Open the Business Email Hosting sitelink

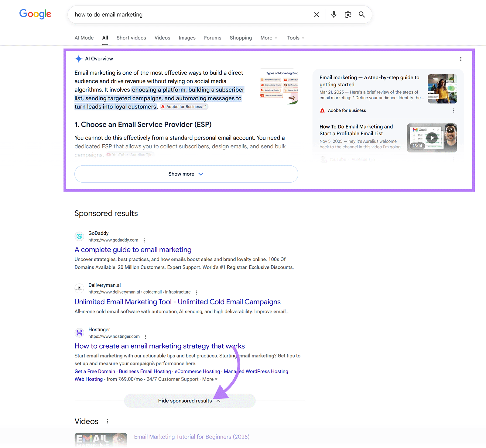click(145, 371)
